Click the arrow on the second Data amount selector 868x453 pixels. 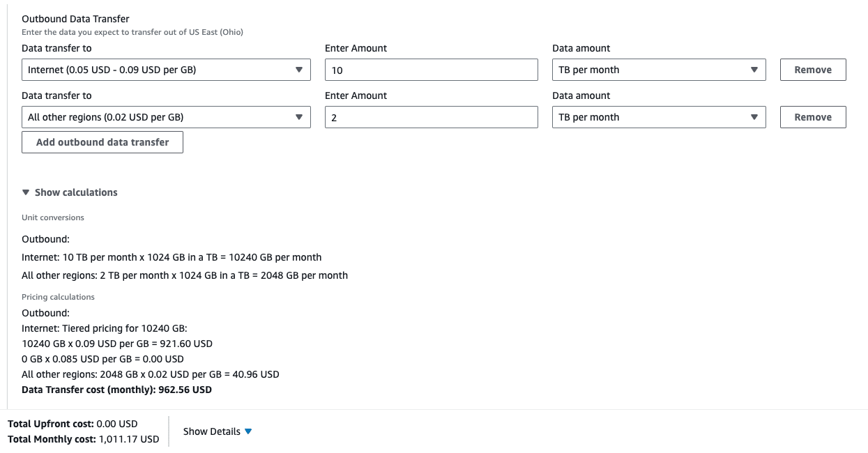click(754, 117)
